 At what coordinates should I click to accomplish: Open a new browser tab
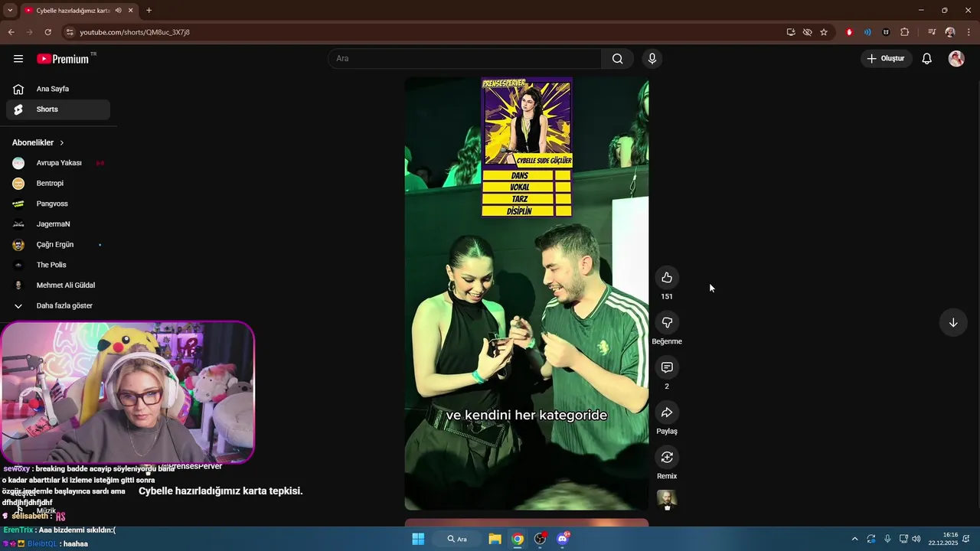pyautogui.click(x=149, y=10)
